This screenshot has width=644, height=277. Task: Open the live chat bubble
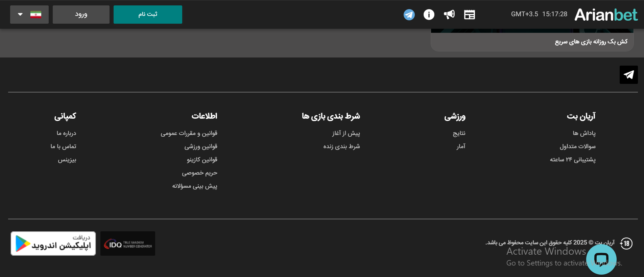601,259
